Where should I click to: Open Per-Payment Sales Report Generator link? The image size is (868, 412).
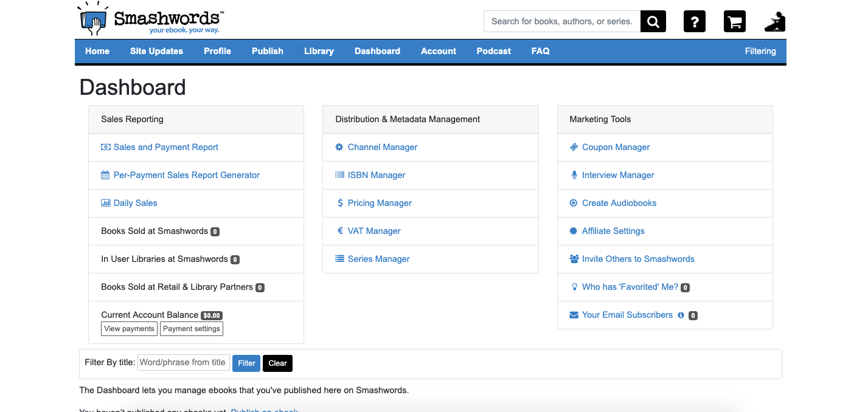pyautogui.click(x=187, y=175)
